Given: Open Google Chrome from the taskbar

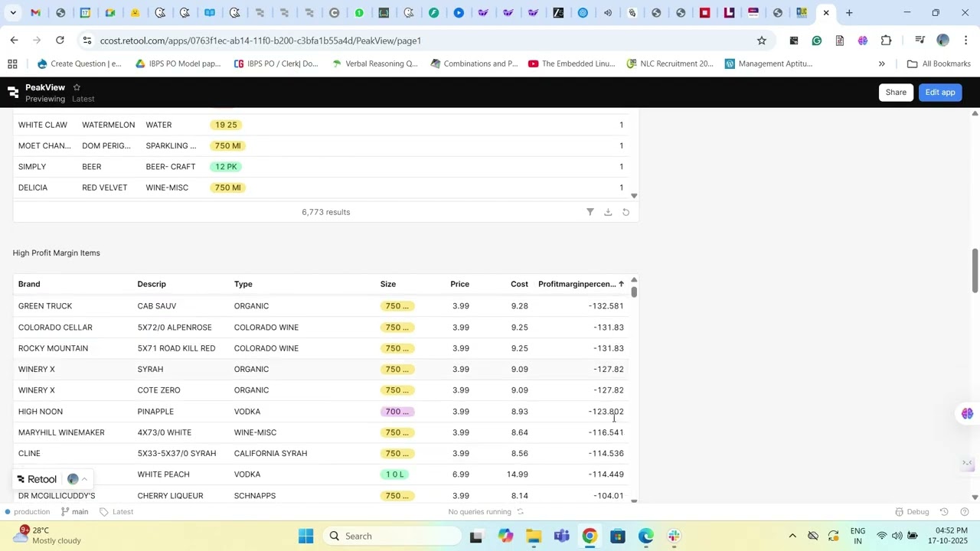Looking at the screenshot, I should (x=590, y=536).
